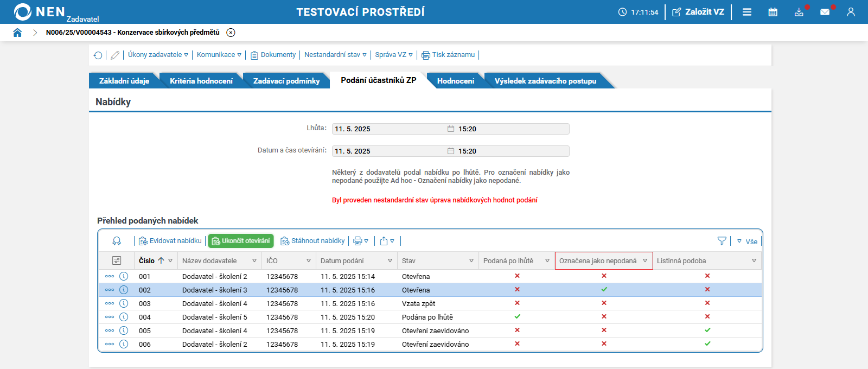Screen dimensions: 868x369
Task: Open Komunikace dropdown menu
Action: click(219, 55)
